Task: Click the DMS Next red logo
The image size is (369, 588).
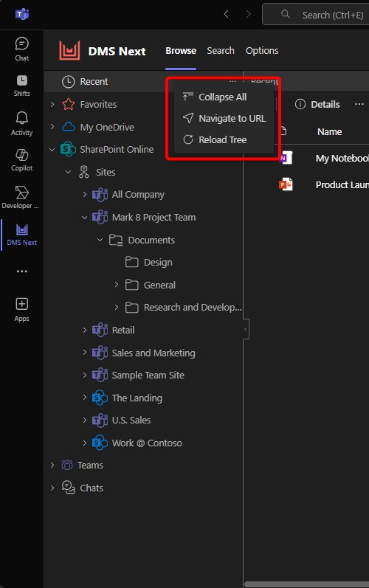Action: (70, 50)
